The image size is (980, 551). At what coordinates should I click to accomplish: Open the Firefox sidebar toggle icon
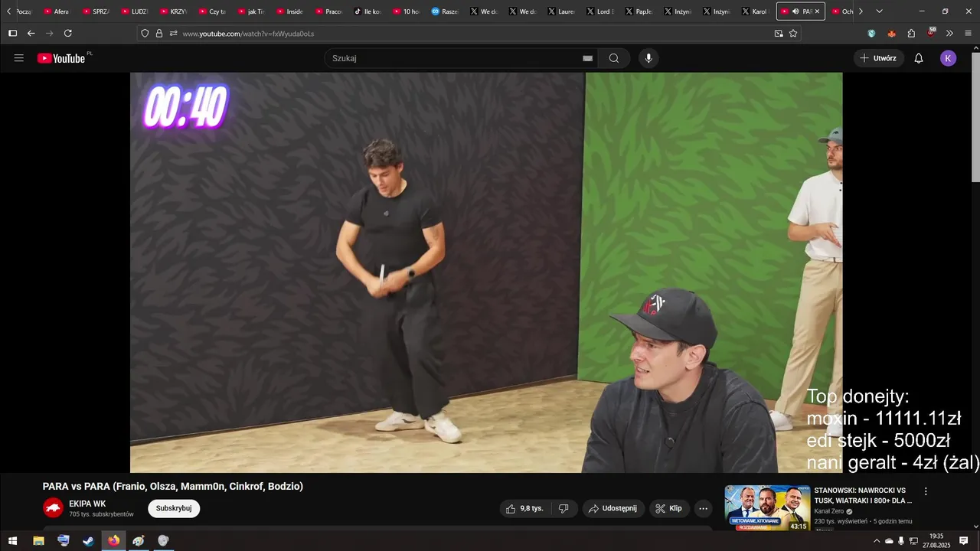click(x=12, y=33)
